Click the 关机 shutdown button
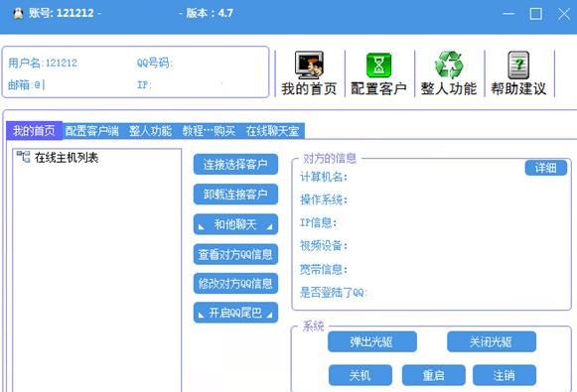This screenshot has width=577, height=392. [x=361, y=375]
